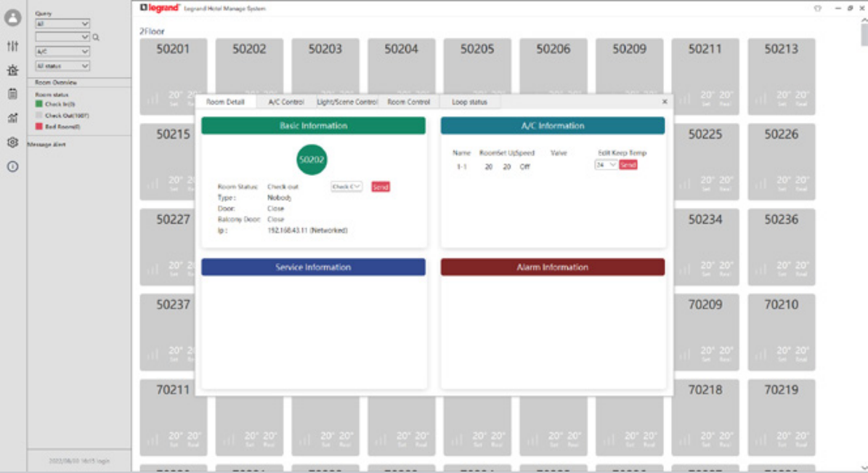868x473 pixels.
Task: Click the search magnifier beside the query box
Action: [x=96, y=37]
